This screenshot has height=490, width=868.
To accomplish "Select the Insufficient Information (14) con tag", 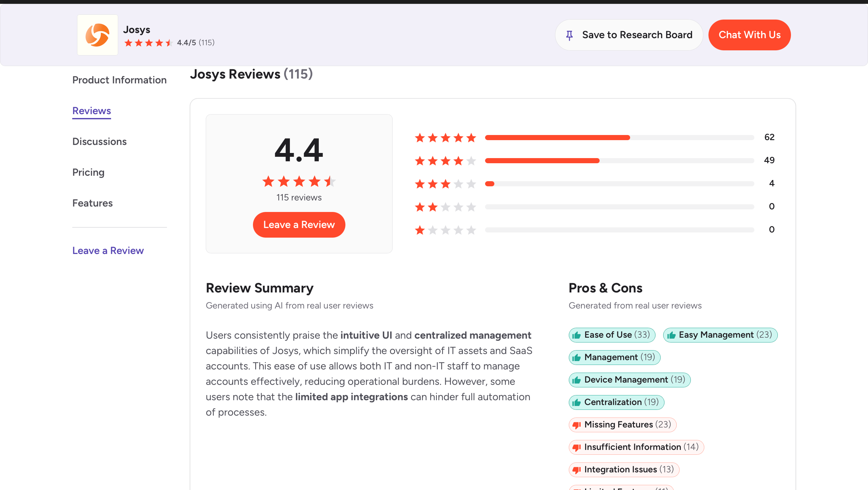I will pyautogui.click(x=636, y=447).
